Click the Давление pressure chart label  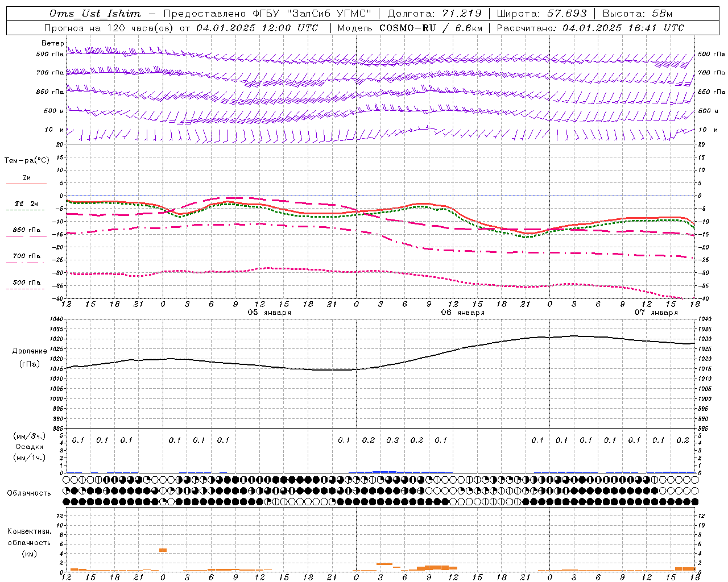coord(29,351)
